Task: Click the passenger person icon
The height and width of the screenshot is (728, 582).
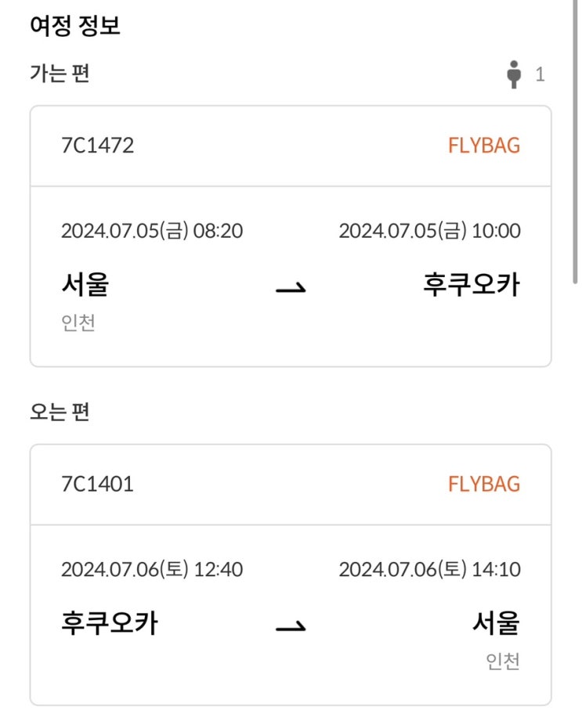Action: point(514,75)
